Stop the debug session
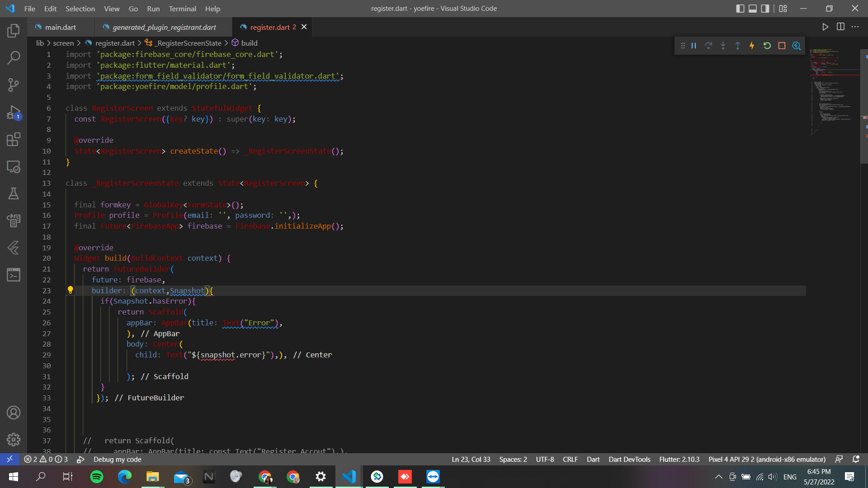The image size is (868, 488). pyautogui.click(x=782, y=46)
